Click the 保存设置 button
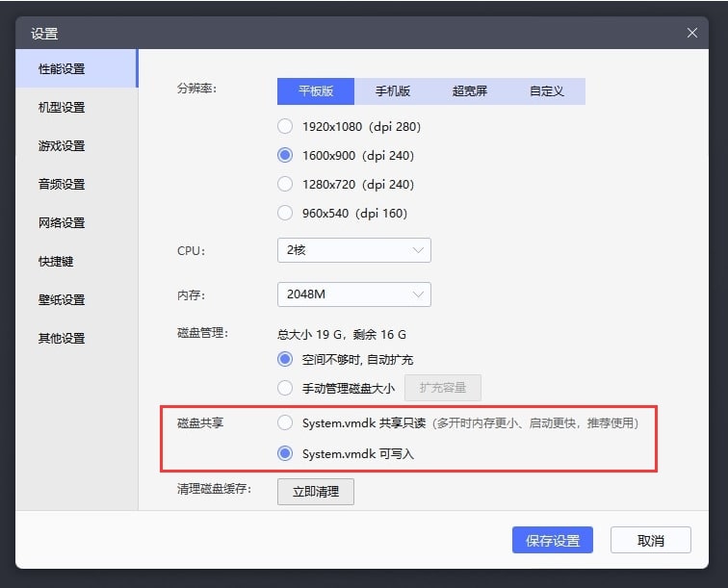 (552, 540)
